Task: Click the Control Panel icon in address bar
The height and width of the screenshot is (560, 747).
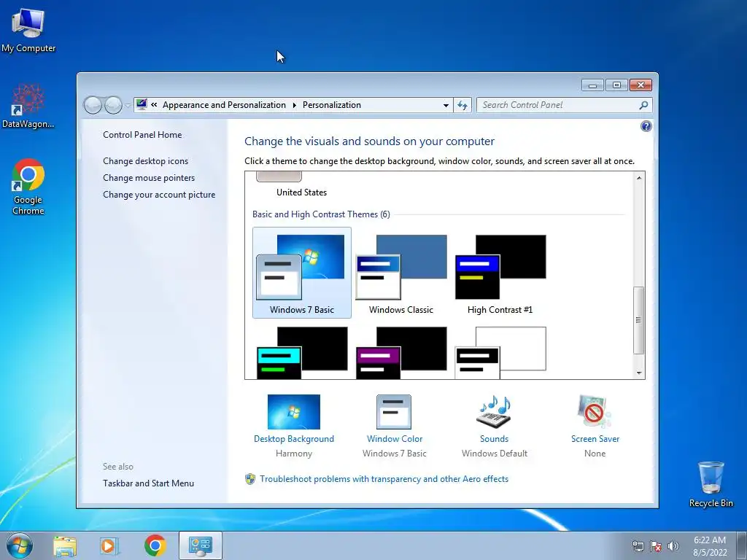Action: click(x=142, y=105)
